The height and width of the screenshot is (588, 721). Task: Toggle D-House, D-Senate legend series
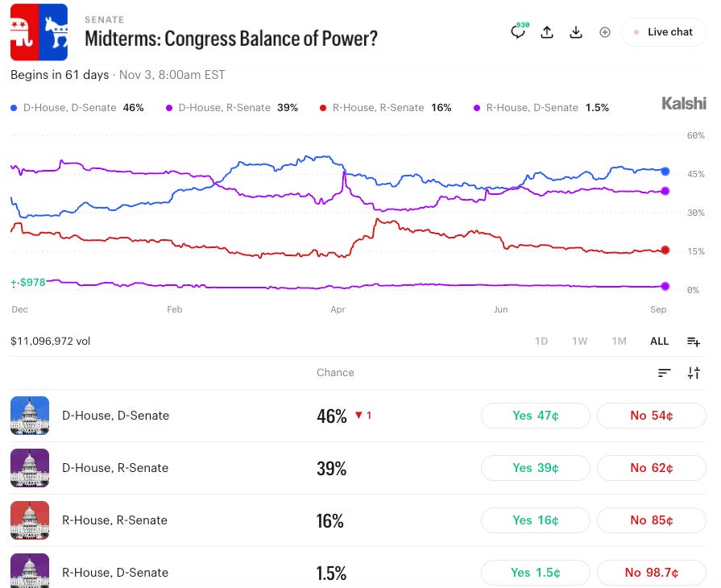(x=77, y=108)
